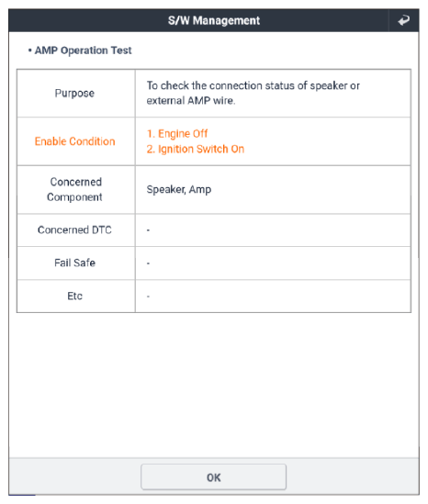Click the Concerned DTC dash value
The width and height of the screenshot is (428, 504).
[x=148, y=230]
